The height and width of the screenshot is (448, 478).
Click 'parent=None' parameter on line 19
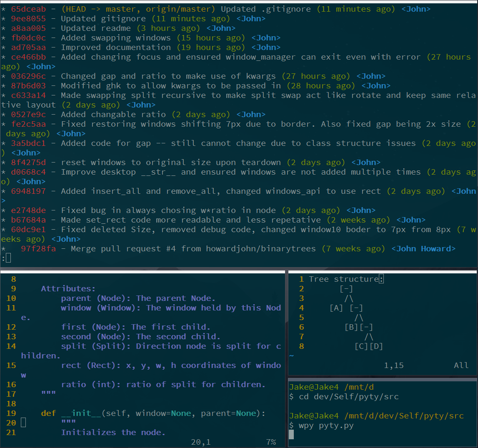coord(228,413)
